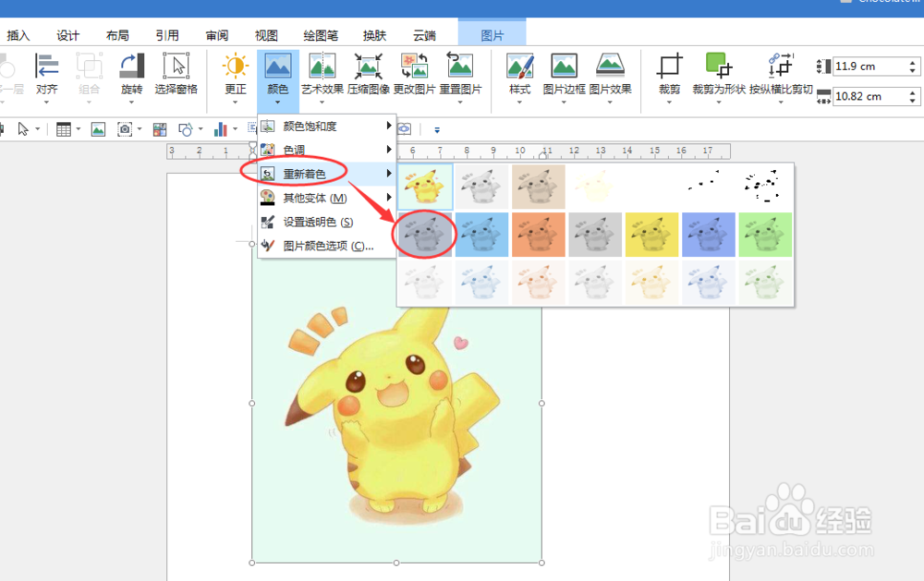Expand the 色调 tone submenu
This screenshot has height=581, width=924.
click(326, 150)
